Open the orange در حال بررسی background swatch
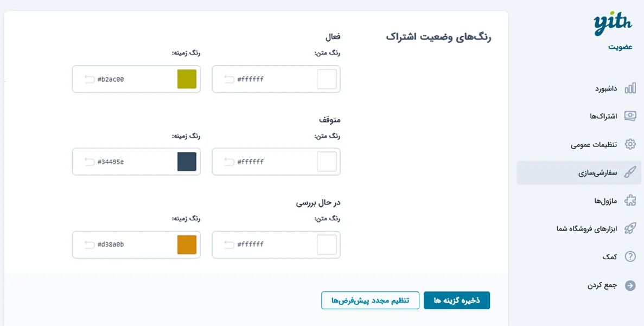The width and height of the screenshot is (644, 326). click(x=187, y=245)
